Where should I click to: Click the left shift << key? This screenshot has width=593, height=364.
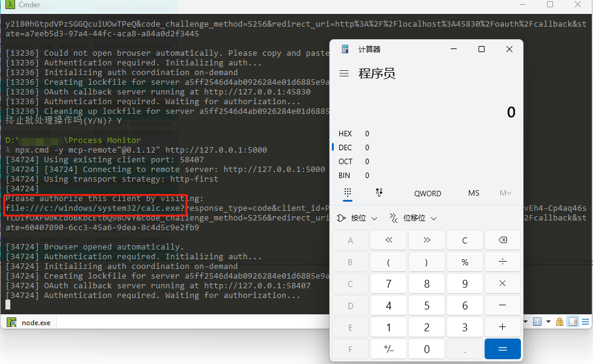tap(388, 240)
